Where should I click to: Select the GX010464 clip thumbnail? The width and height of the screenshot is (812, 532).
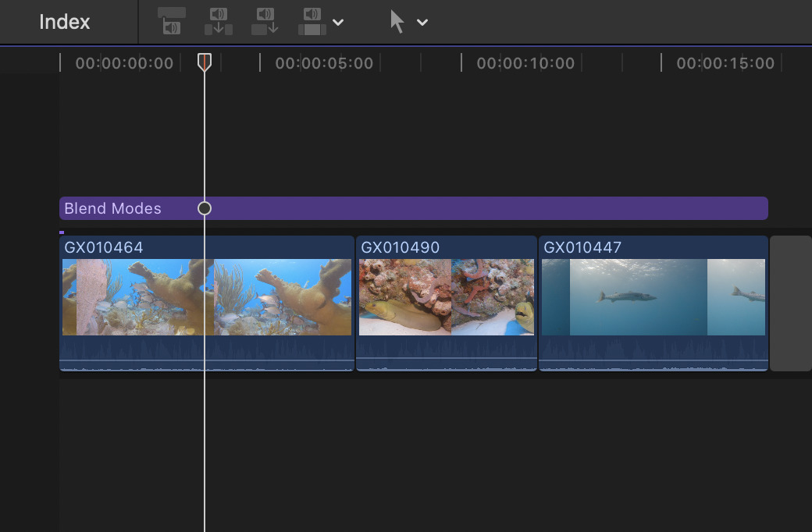click(207, 297)
